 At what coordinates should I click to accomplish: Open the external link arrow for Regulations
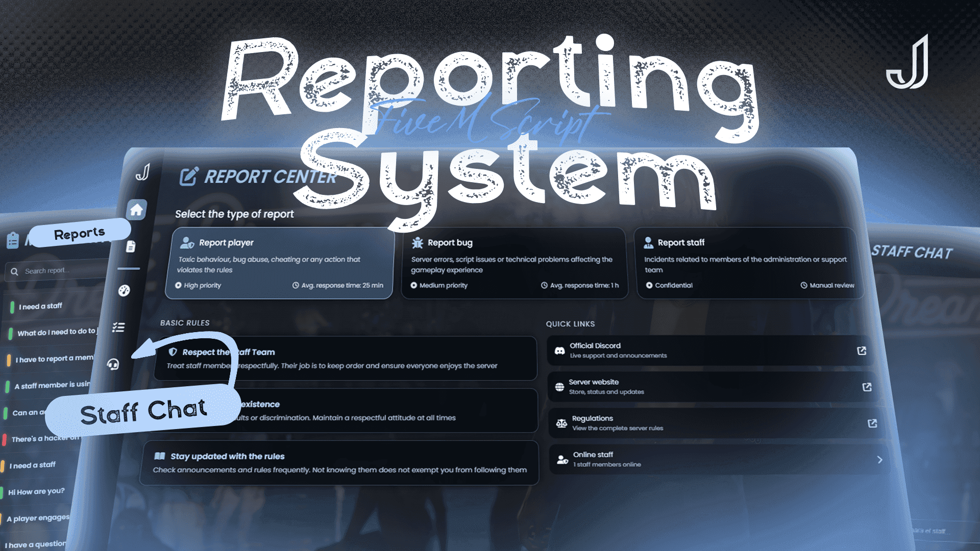point(872,422)
